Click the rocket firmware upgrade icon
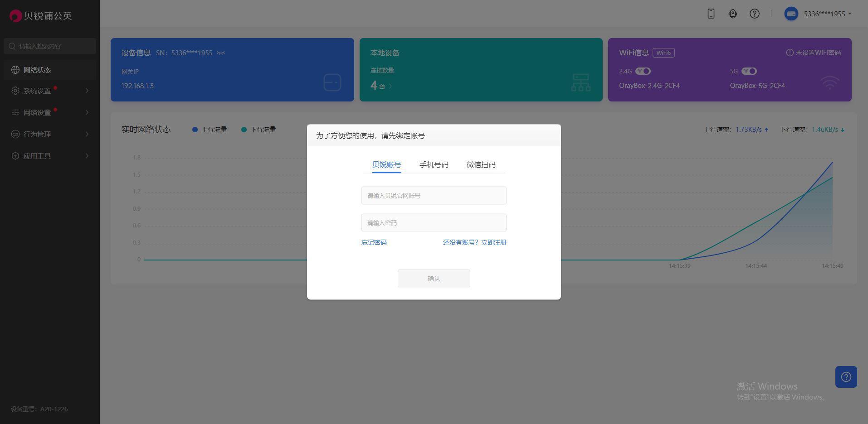 [733, 14]
